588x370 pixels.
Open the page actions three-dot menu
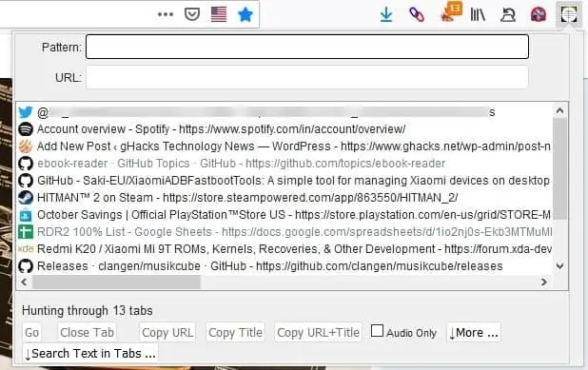(x=166, y=14)
